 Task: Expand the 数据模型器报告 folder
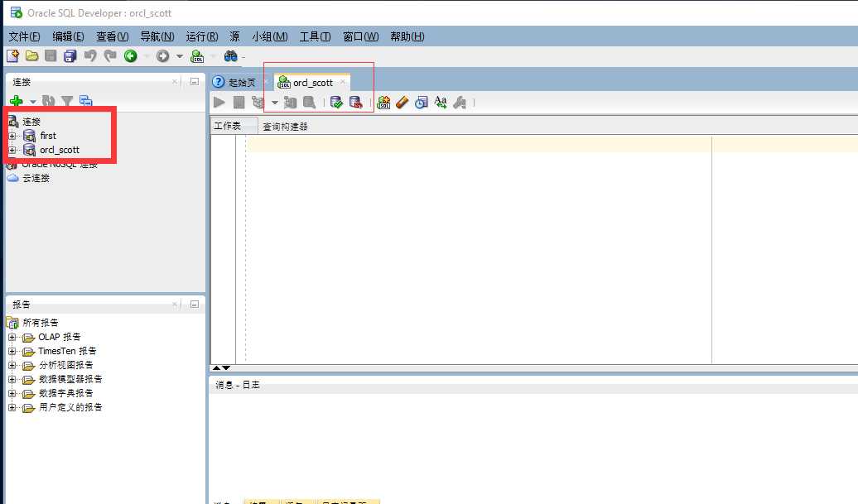coord(12,379)
